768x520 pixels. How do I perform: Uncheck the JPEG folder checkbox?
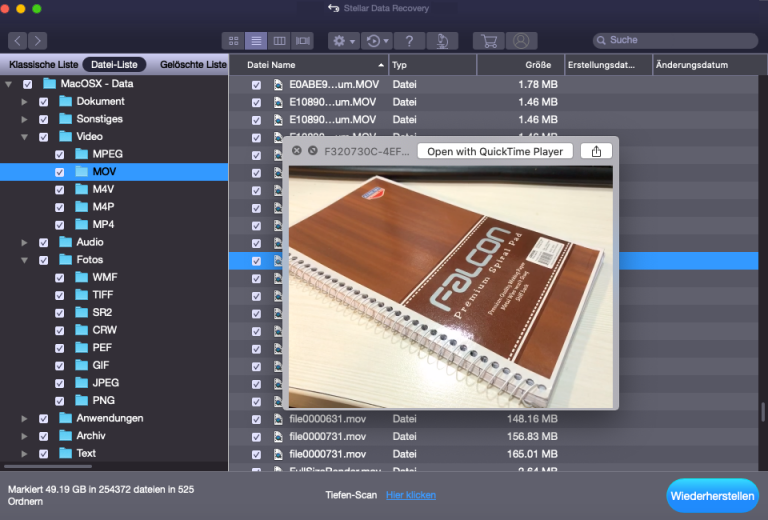point(59,383)
